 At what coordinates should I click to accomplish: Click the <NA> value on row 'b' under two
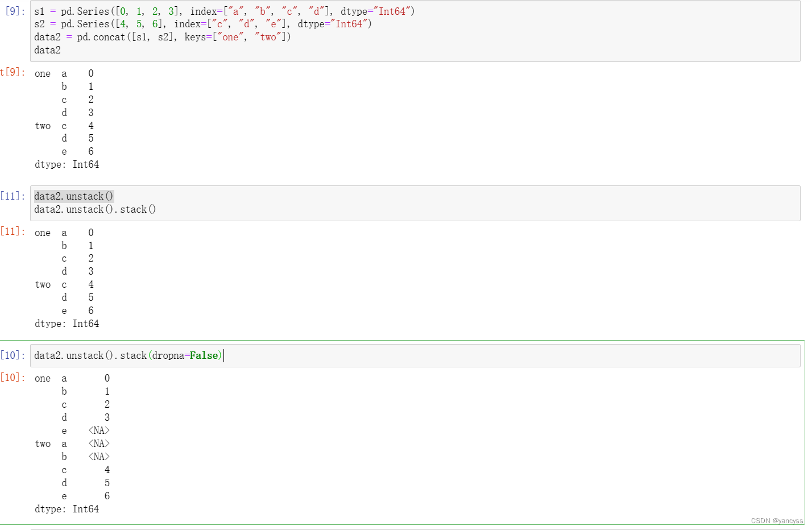(x=99, y=457)
